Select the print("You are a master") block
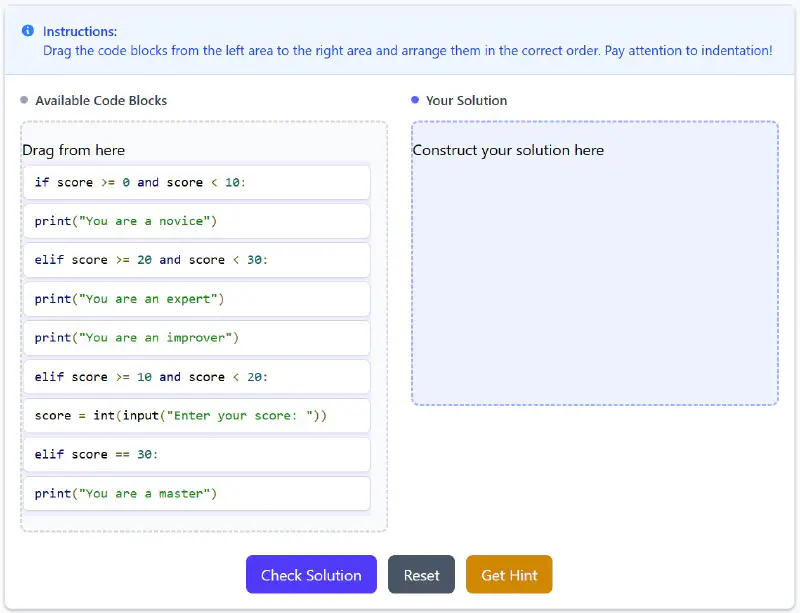The width and height of the screenshot is (800, 613). [x=196, y=493]
